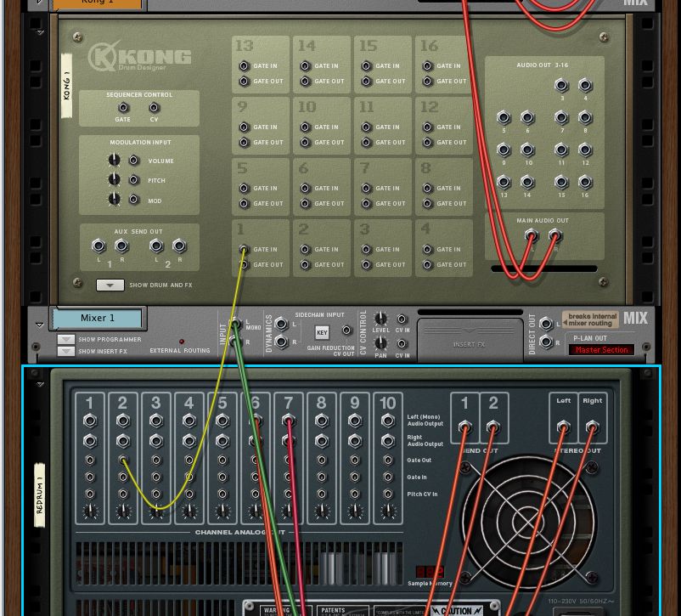Click Kong Audio Out 5 jack
The height and width of the screenshot is (616, 681).
tap(504, 117)
